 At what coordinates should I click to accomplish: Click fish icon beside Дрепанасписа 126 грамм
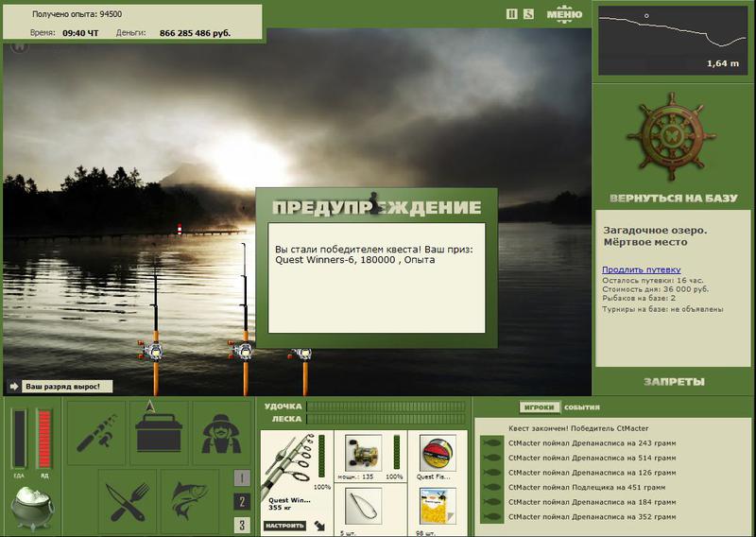pos(492,473)
